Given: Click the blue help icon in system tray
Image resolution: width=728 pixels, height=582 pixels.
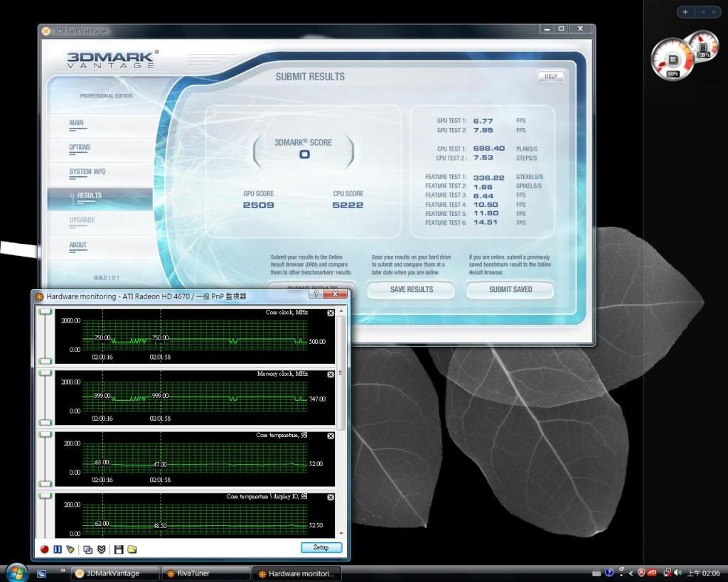Looking at the screenshot, I should [609, 573].
